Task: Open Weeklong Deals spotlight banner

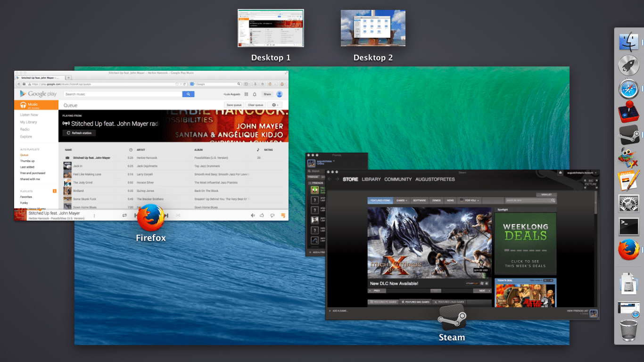Action: click(x=525, y=244)
